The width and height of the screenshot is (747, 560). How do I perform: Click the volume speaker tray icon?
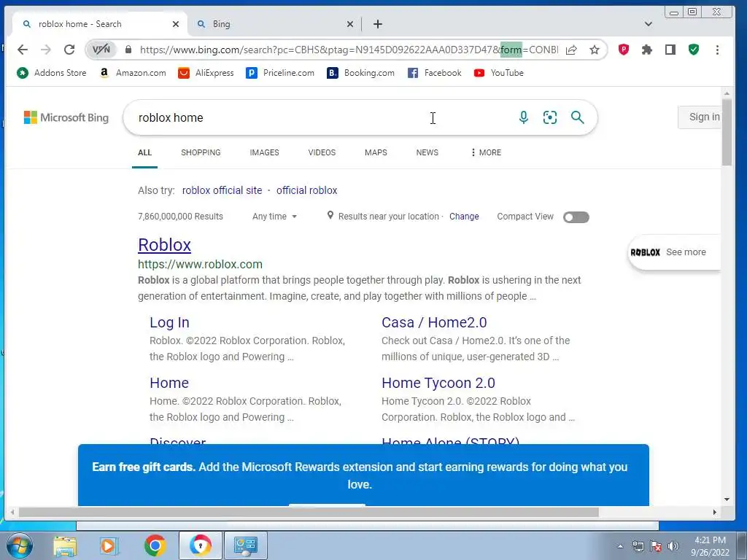pyautogui.click(x=673, y=546)
